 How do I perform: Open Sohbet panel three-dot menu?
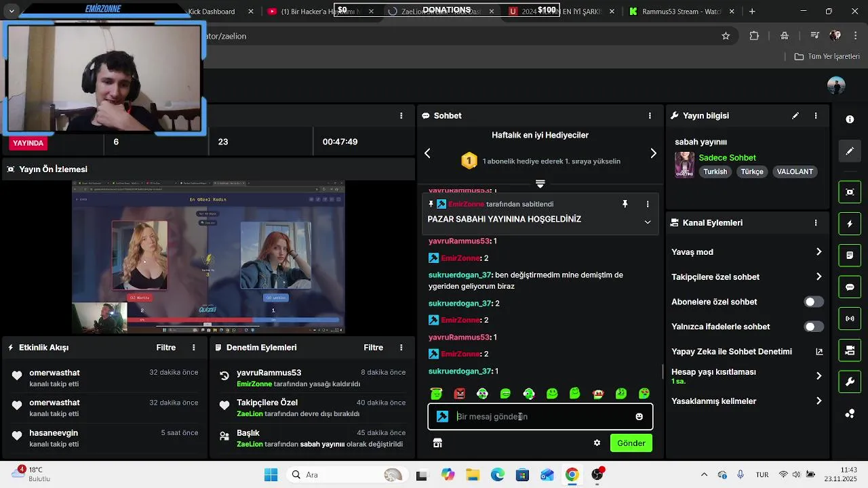tap(650, 116)
